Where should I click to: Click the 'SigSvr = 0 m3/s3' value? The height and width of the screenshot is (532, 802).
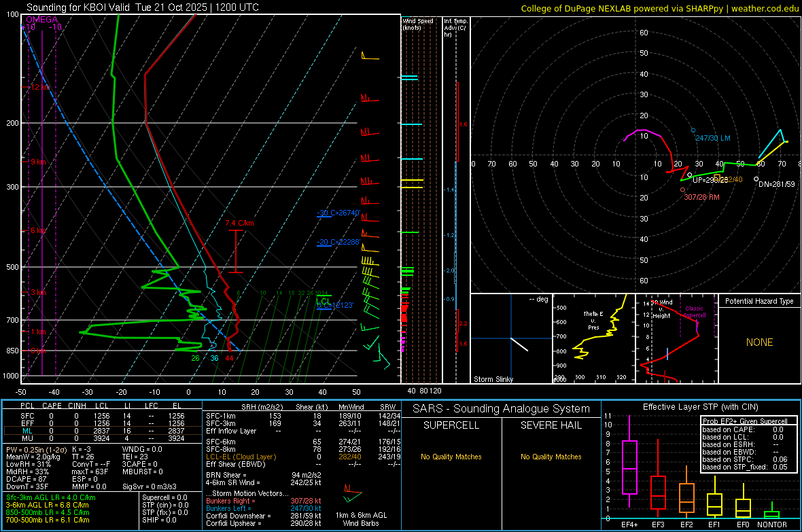pos(150,487)
